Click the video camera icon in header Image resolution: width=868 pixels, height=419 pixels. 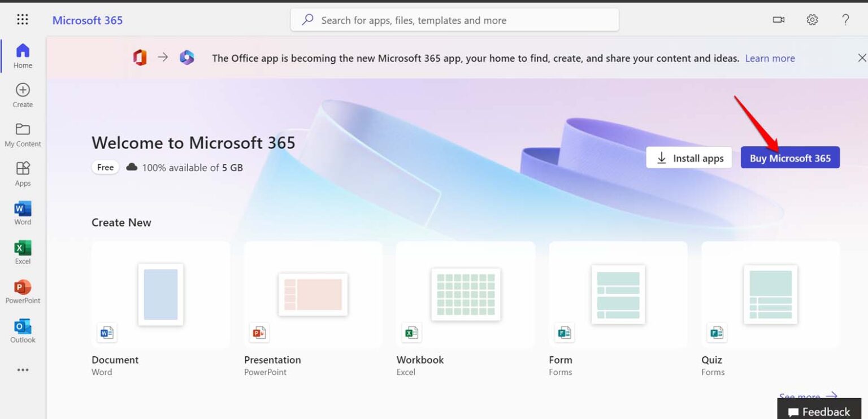coord(779,20)
